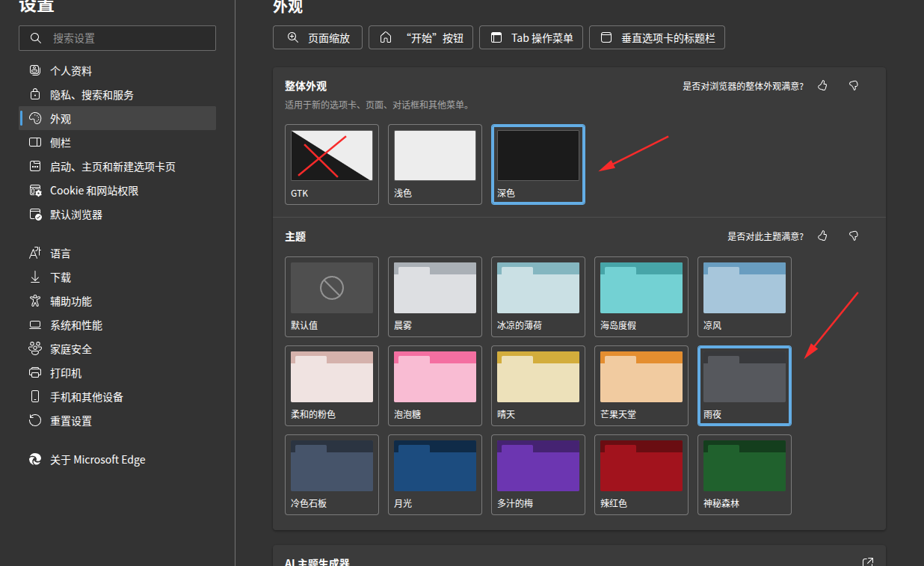Apply the 冰凉的薄荷 theme
Viewport: 924px width, 566px height.
538,297
